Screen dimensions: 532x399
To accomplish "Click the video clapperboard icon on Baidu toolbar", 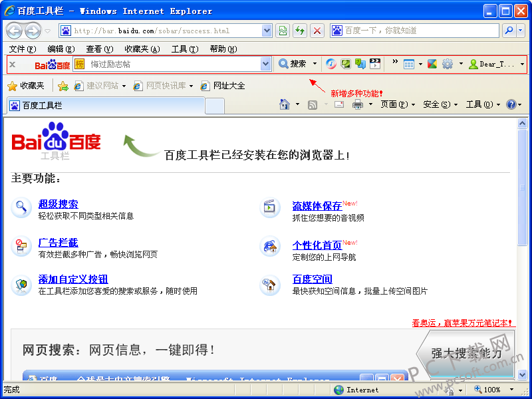I will 375,64.
